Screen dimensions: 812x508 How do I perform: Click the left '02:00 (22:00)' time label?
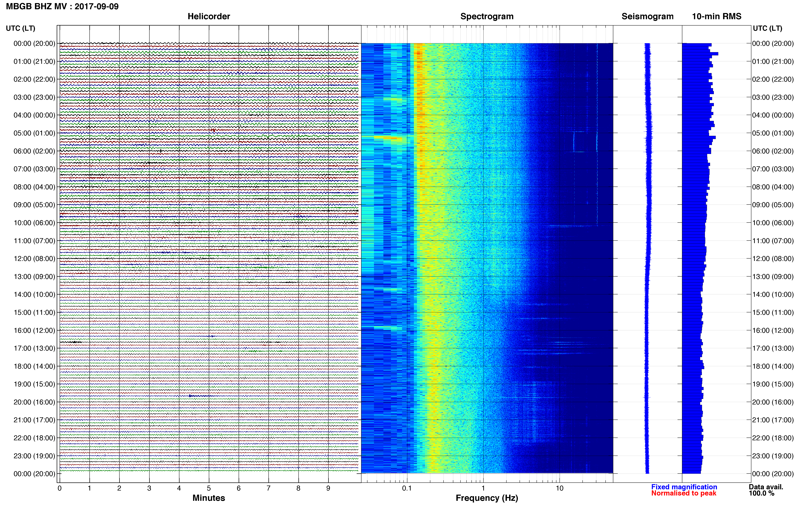pos(34,79)
